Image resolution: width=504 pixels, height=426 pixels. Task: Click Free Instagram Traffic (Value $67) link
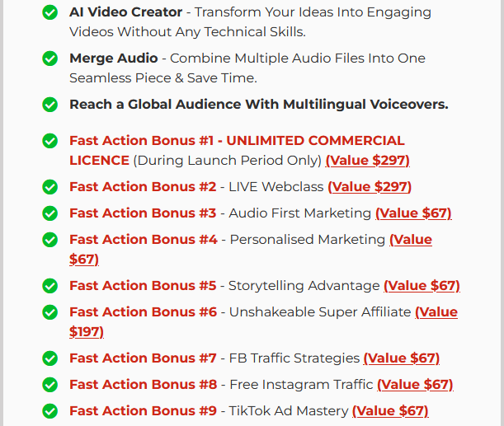point(414,385)
